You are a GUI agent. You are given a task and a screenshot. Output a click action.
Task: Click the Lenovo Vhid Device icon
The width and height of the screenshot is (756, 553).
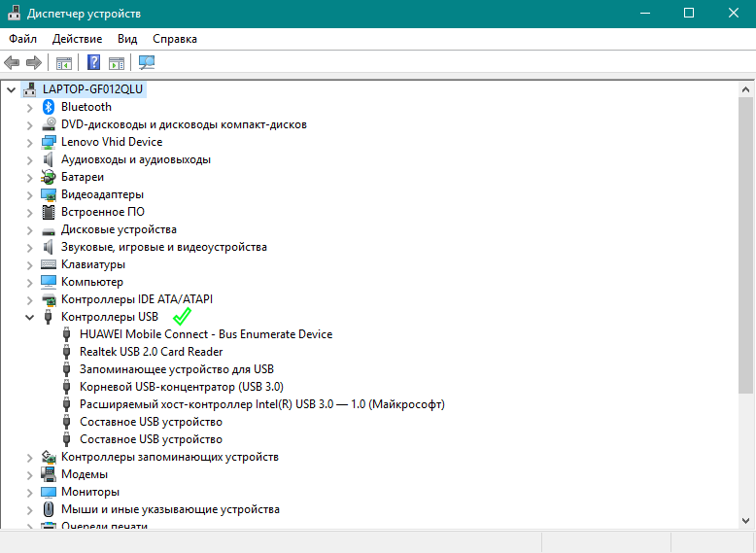(x=49, y=142)
